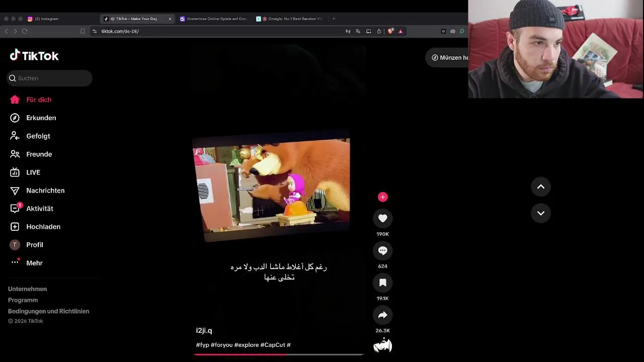This screenshot has height=362, width=644.
Task: Click the translate page icon
Action: click(358, 31)
